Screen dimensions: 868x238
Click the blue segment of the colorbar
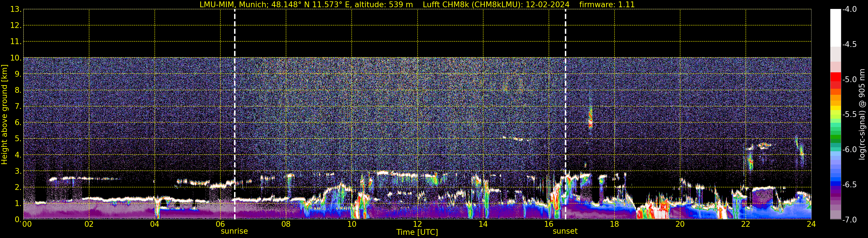836,184
